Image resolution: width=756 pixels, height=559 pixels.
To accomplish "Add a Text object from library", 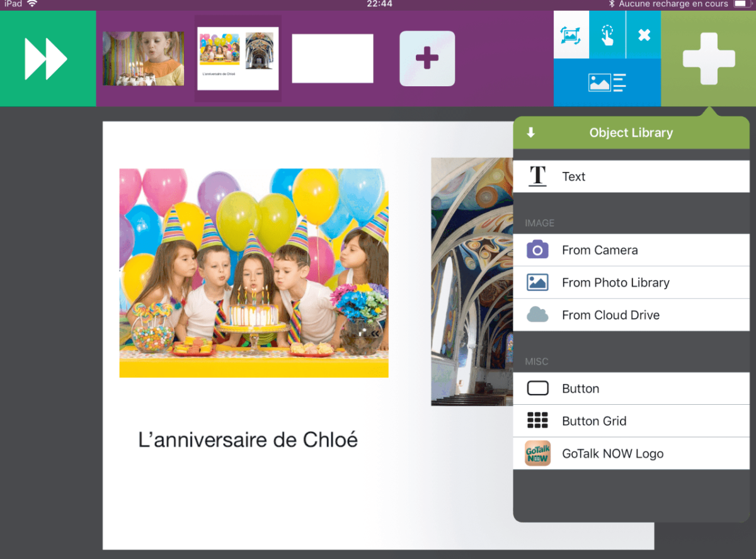I will coord(631,177).
